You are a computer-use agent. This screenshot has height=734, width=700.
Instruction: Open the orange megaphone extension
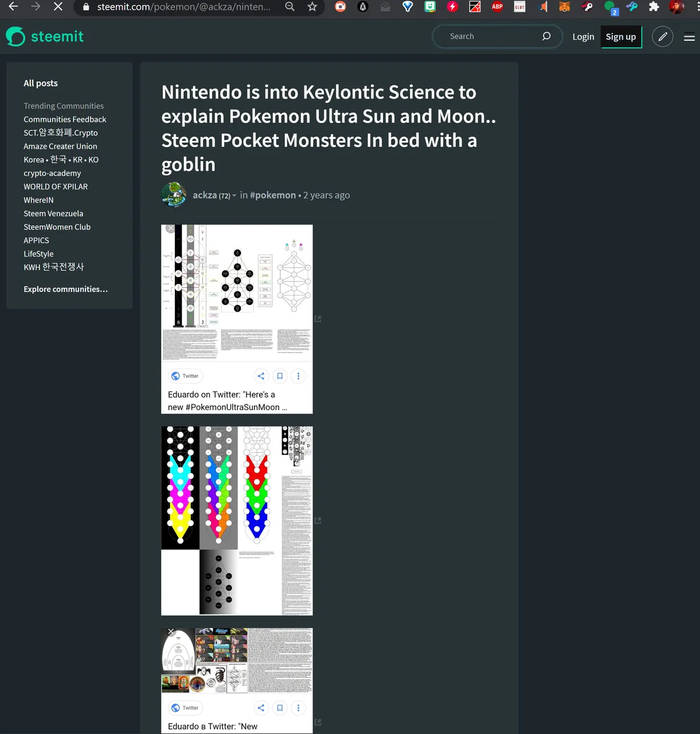pyautogui.click(x=542, y=7)
